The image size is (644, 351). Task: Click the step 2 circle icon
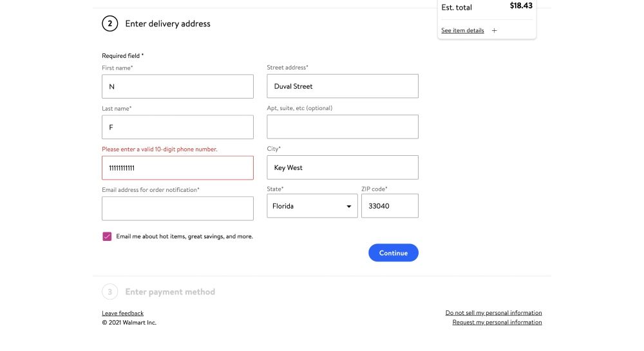[x=109, y=24]
